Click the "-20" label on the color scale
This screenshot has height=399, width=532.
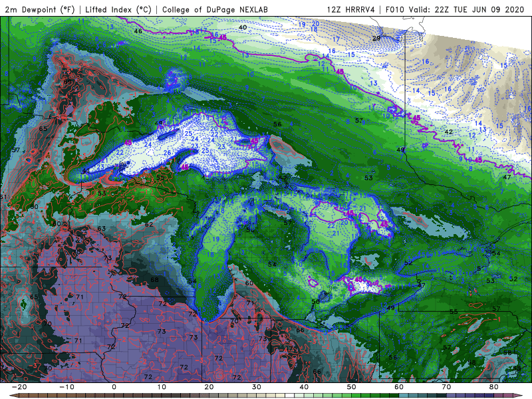(x=19, y=387)
